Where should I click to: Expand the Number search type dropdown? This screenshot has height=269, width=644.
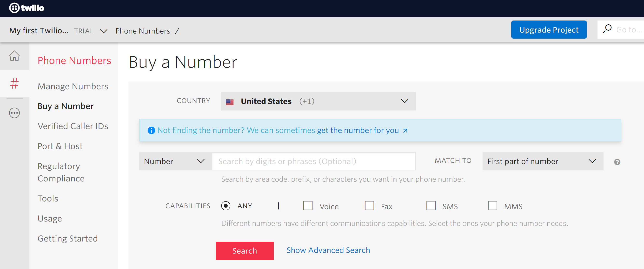pos(175,161)
